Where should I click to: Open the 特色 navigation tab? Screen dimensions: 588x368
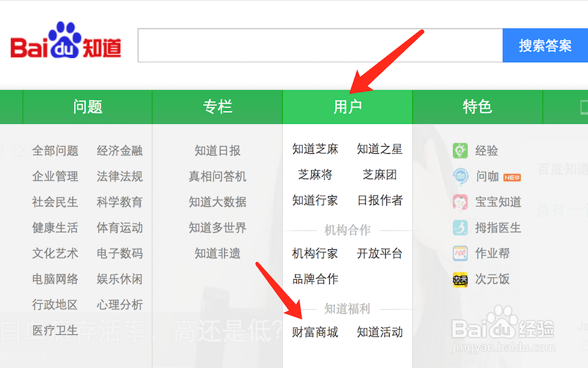(x=477, y=107)
